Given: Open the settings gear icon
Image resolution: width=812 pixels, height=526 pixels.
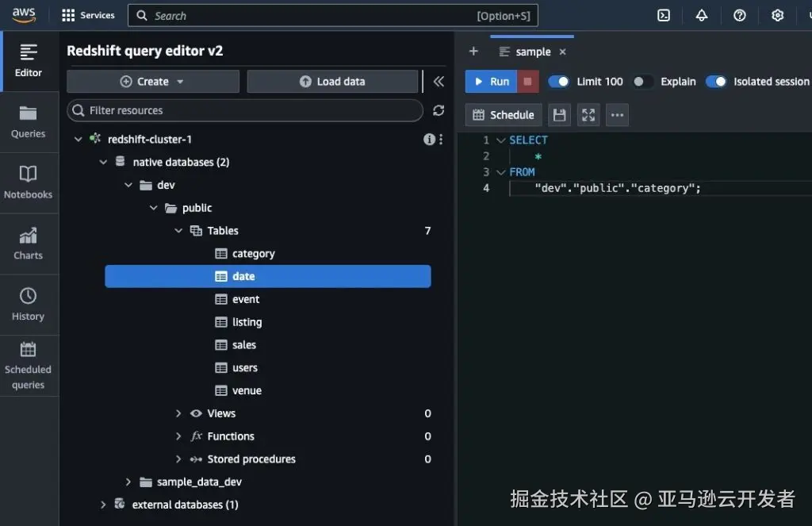Looking at the screenshot, I should pos(777,16).
